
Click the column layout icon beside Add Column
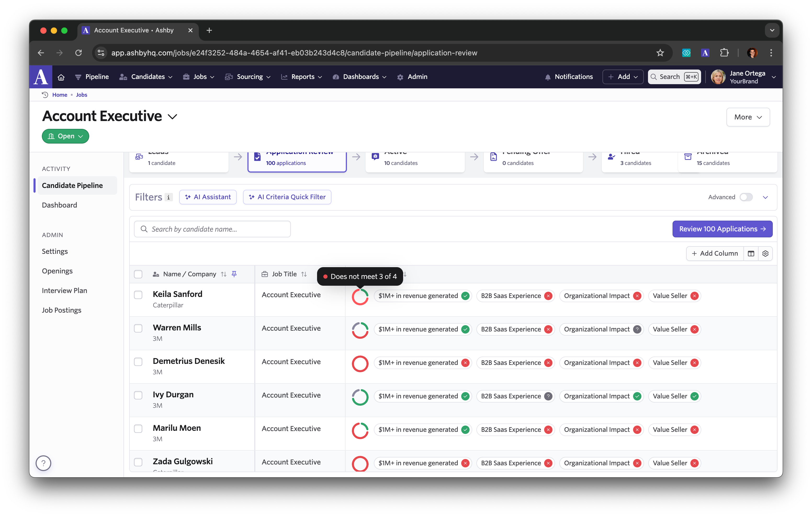click(x=751, y=254)
